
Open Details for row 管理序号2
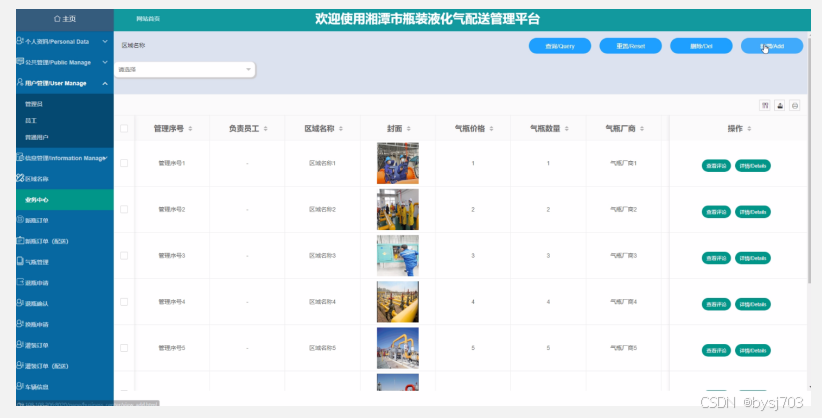[x=753, y=212]
